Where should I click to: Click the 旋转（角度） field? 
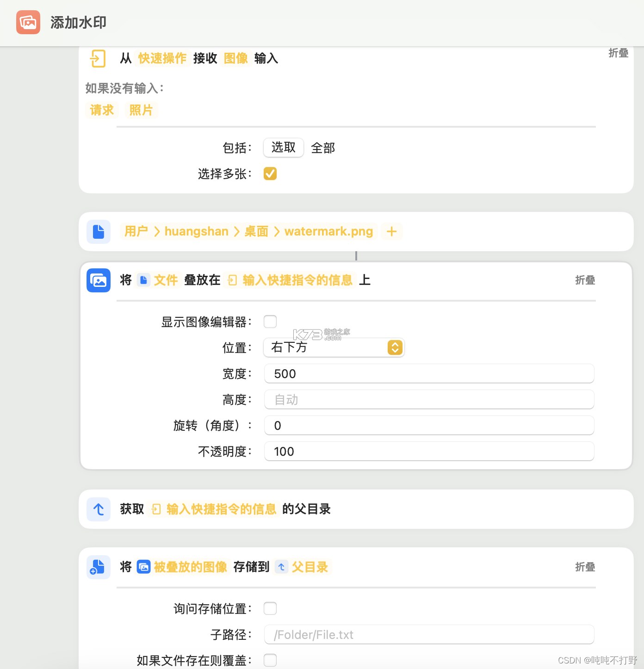tap(429, 425)
